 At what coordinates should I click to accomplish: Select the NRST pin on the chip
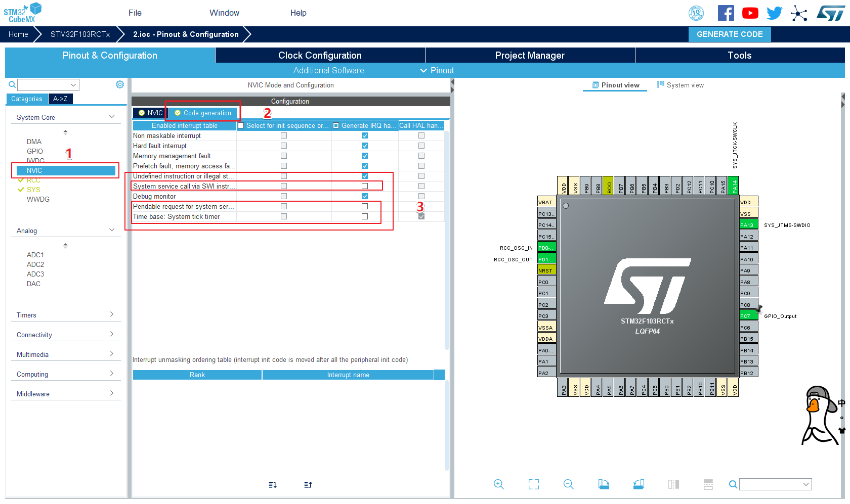click(546, 270)
